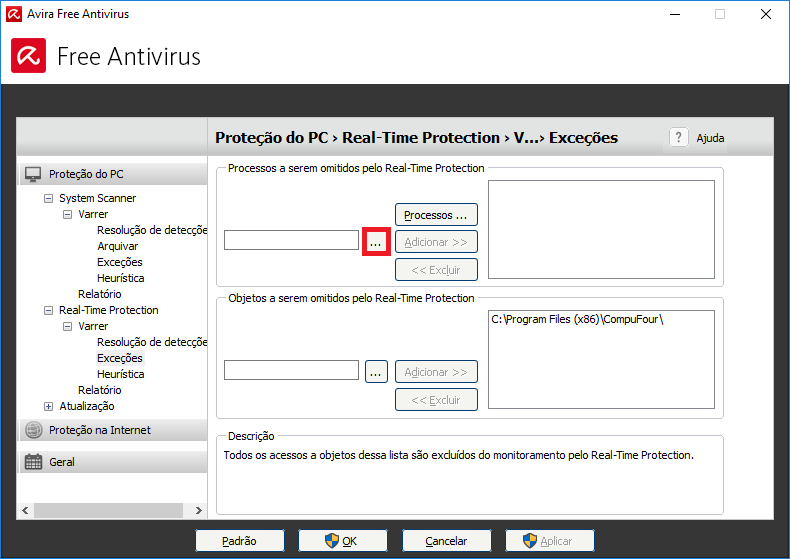Click the Processos ... button

[x=436, y=215]
